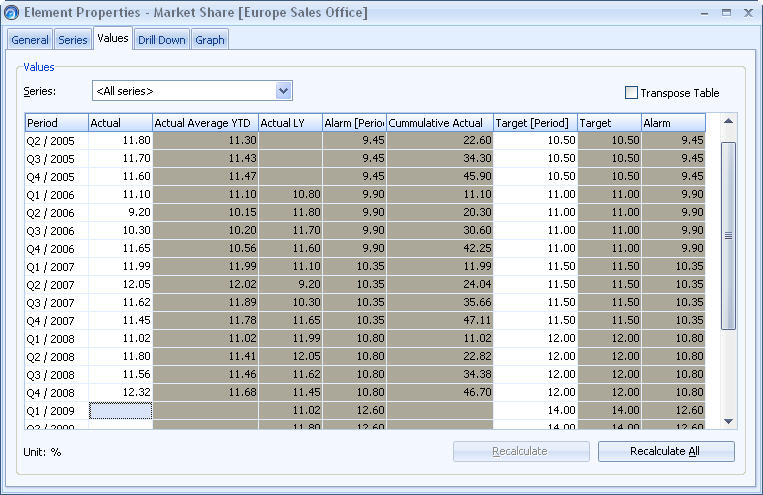Open the Drill Down tab
763x495 pixels.
pos(162,40)
